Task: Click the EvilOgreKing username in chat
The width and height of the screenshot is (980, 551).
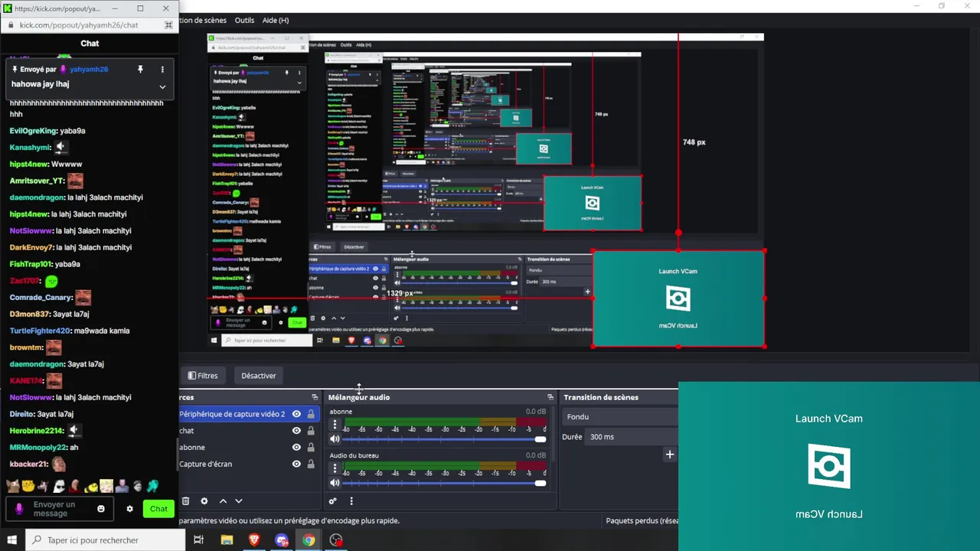Action: point(34,131)
